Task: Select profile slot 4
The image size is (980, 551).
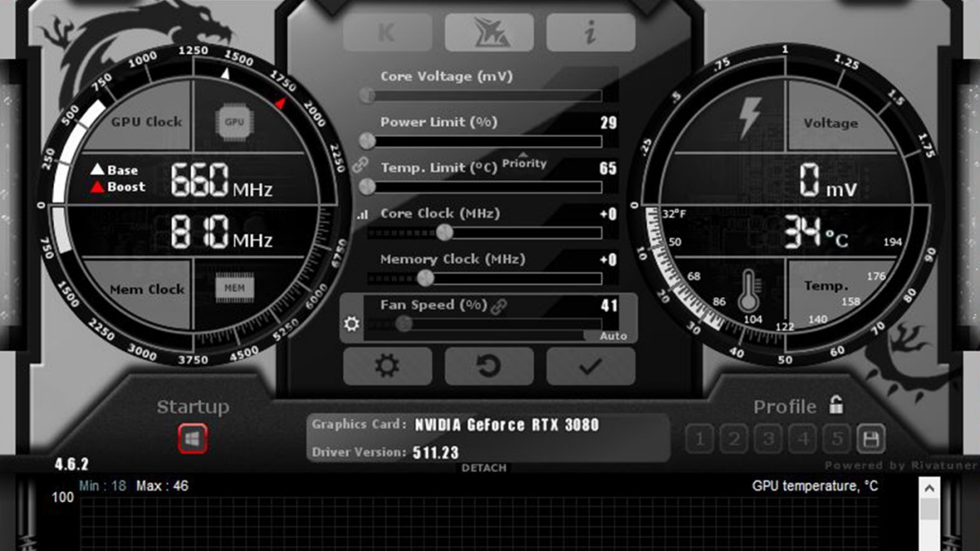Action: (x=802, y=439)
